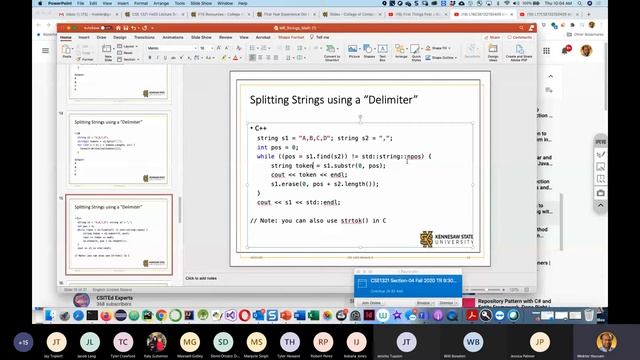Switch to the Animations tab
This screenshot has width=640, height=360.
(173, 37)
